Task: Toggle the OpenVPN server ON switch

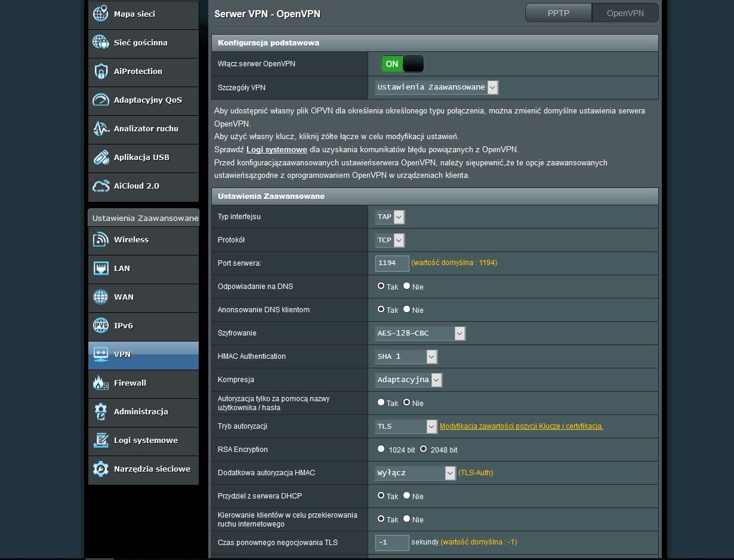Action: [403, 64]
